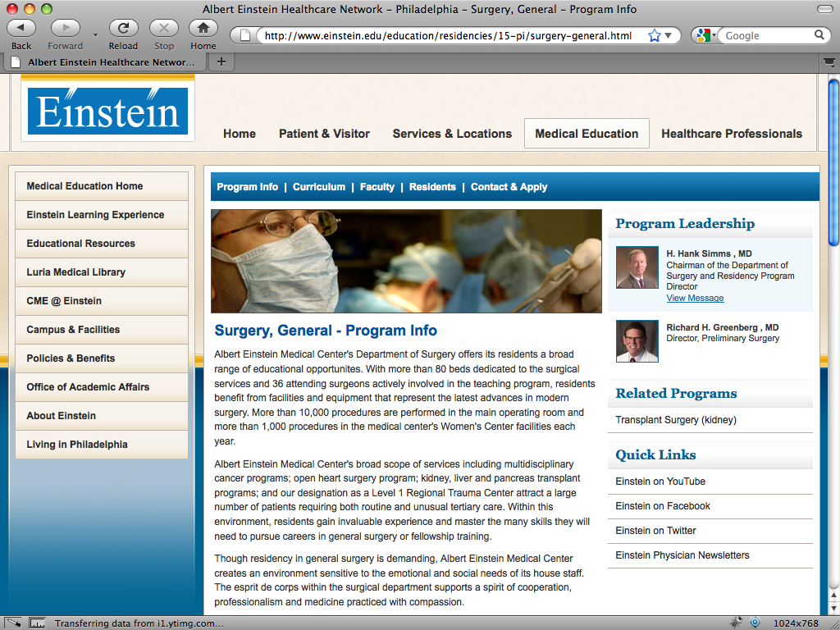
Task: Open the Healthcare Professionals menu
Action: coord(732,134)
